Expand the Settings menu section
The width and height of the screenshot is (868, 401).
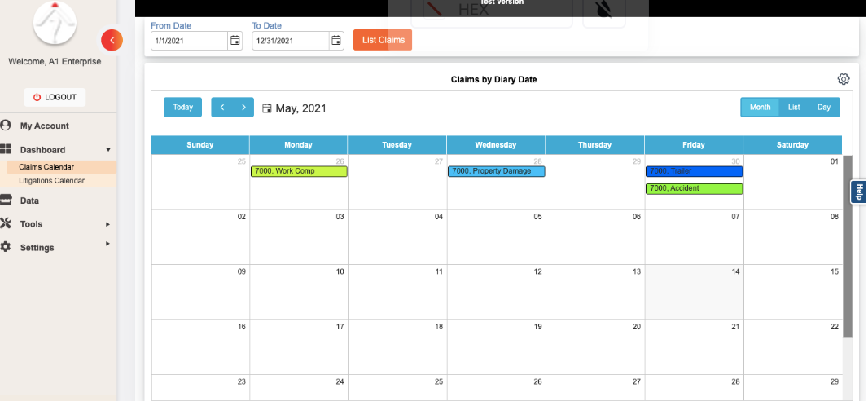pos(107,244)
